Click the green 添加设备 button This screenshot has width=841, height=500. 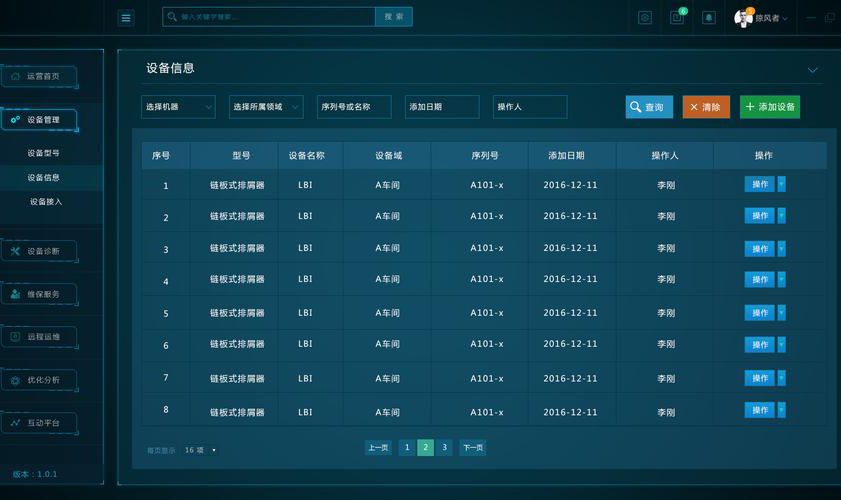tap(769, 107)
